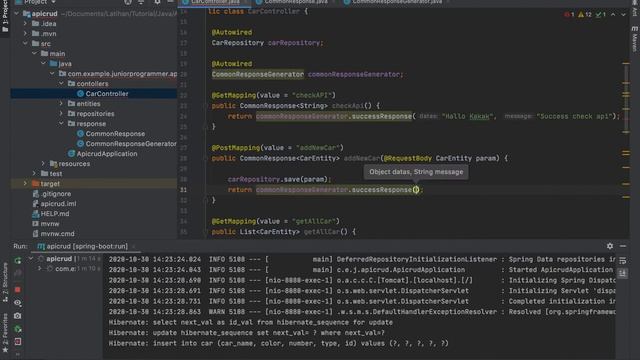Collapse the apicrud project root
The height and width of the screenshot is (360, 640).
click(x=17, y=13)
